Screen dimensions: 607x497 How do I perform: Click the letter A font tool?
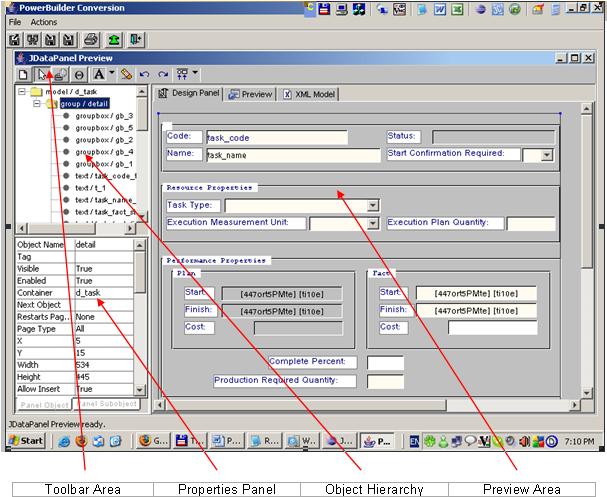pyautogui.click(x=99, y=74)
